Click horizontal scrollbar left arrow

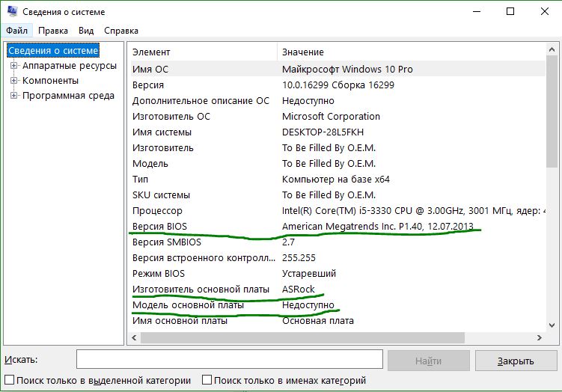point(135,337)
